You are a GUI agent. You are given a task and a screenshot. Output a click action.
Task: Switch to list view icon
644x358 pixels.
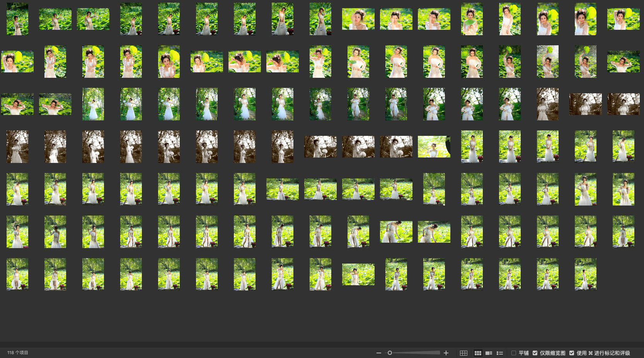499,353
